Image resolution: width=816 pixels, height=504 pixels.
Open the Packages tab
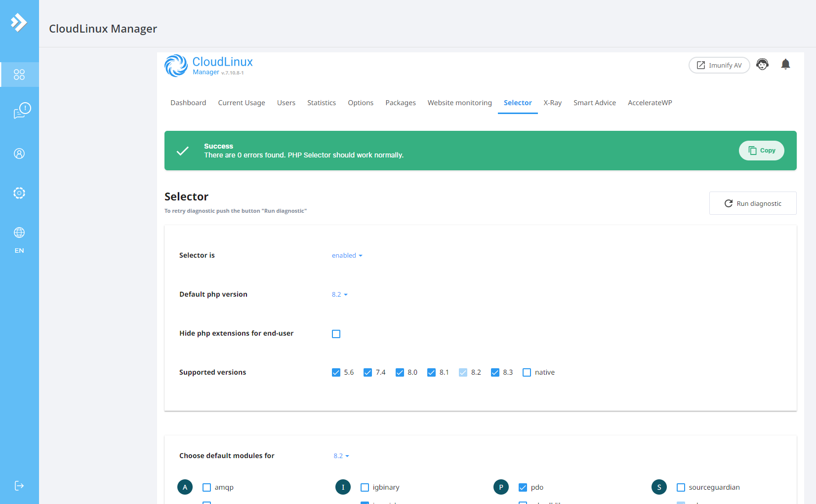401,103
